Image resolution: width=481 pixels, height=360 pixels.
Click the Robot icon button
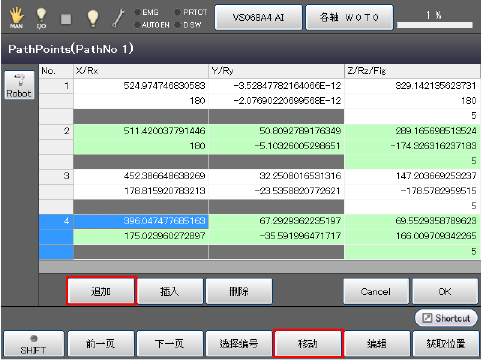pos(19,85)
